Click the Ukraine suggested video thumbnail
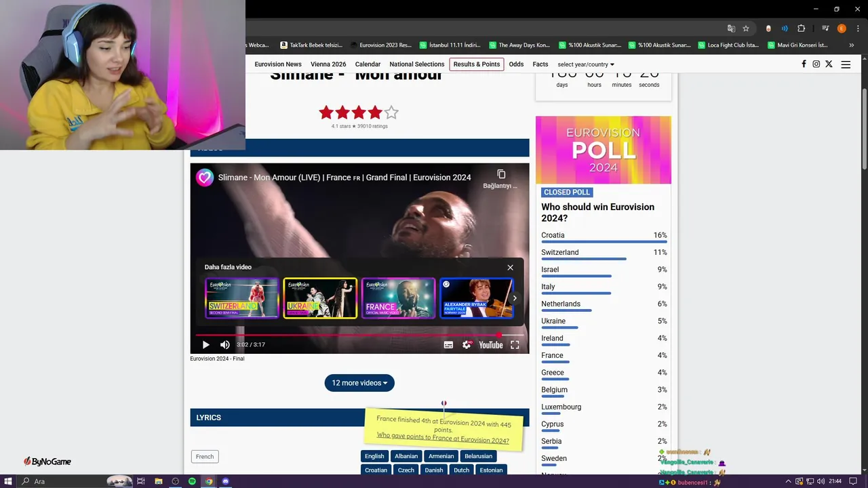Image resolution: width=868 pixels, height=488 pixels. coord(320,298)
